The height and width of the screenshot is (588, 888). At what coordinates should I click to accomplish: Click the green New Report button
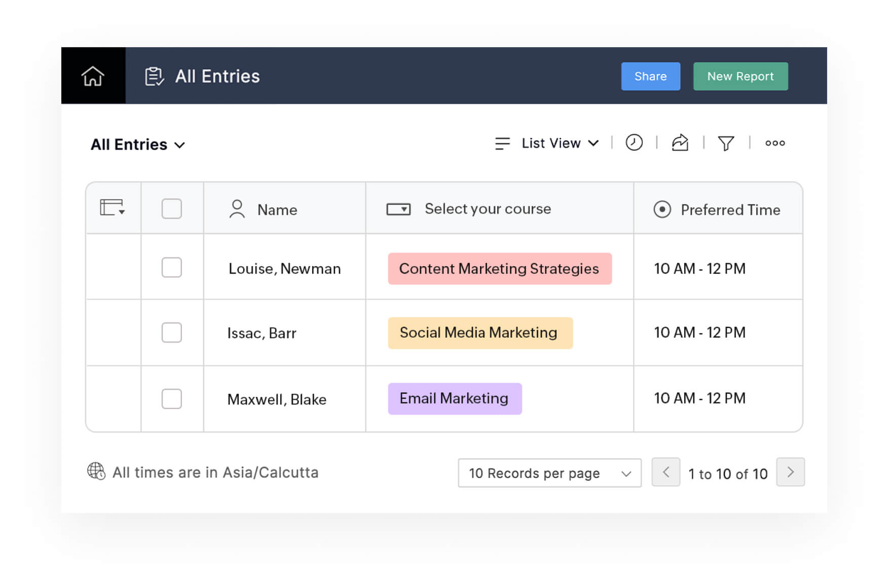pyautogui.click(x=740, y=77)
